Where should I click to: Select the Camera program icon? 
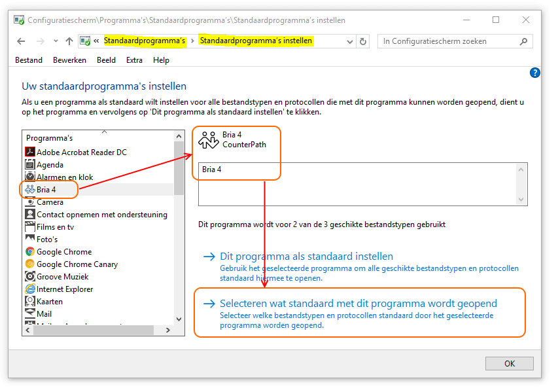(30, 202)
